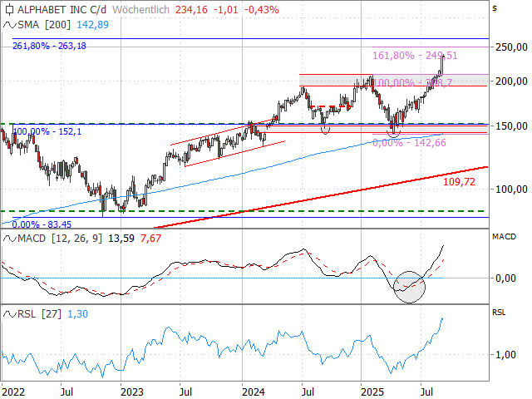Click the Jul label after 2022
The width and height of the screenshot is (532, 399).
point(67,392)
